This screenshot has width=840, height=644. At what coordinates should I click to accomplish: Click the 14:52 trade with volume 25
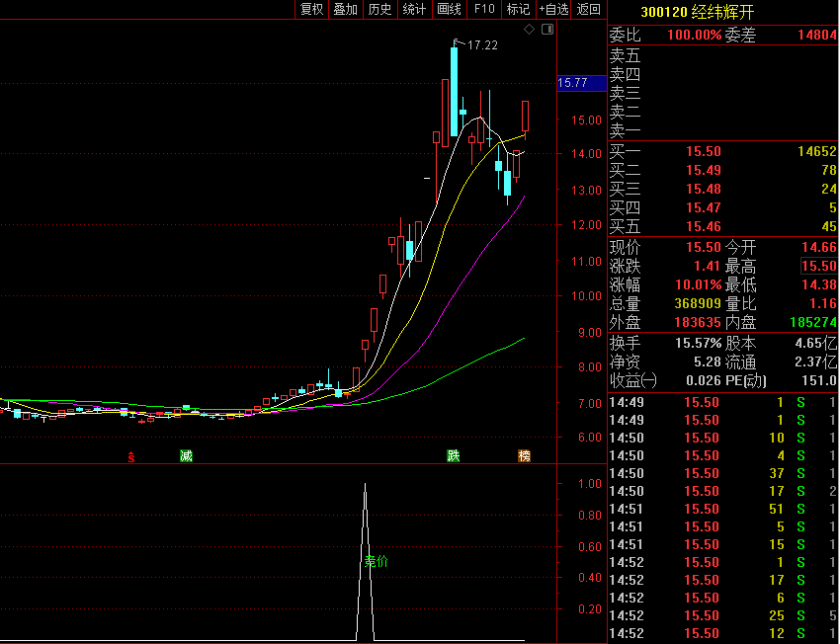[723, 615]
